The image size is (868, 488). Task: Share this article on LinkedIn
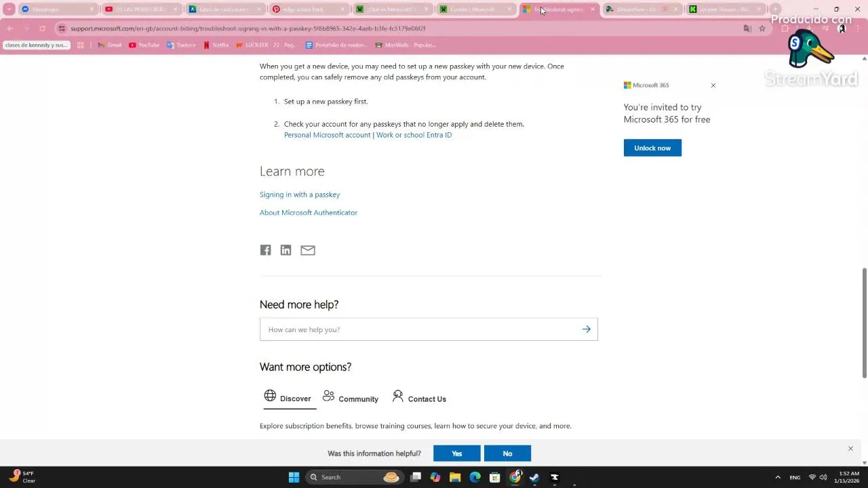point(285,250)
